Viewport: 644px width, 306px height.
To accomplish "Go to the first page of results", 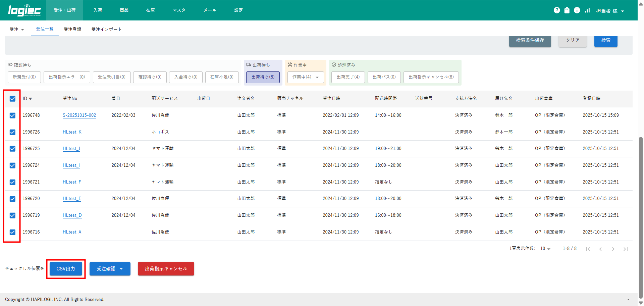I will [588, 249].
